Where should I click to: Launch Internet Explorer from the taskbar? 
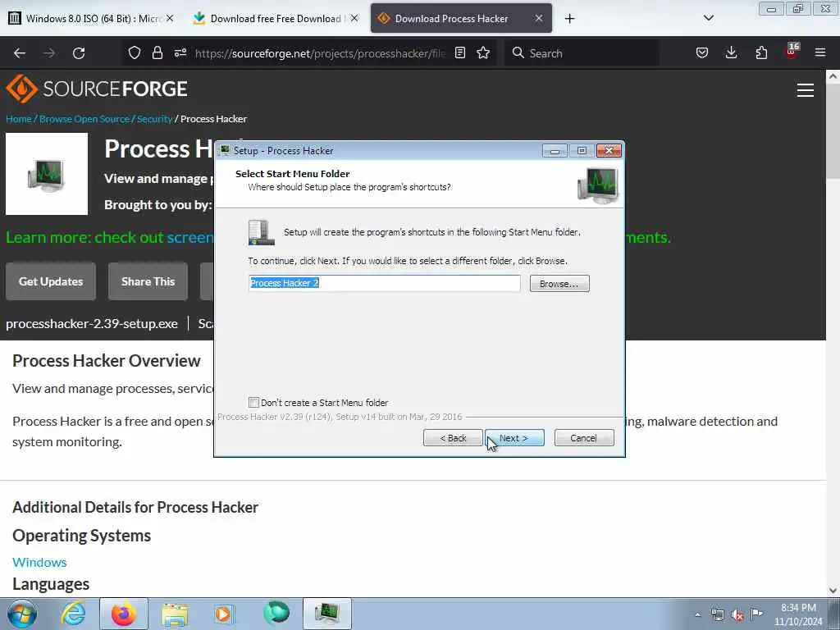click(x=73, y=614)
